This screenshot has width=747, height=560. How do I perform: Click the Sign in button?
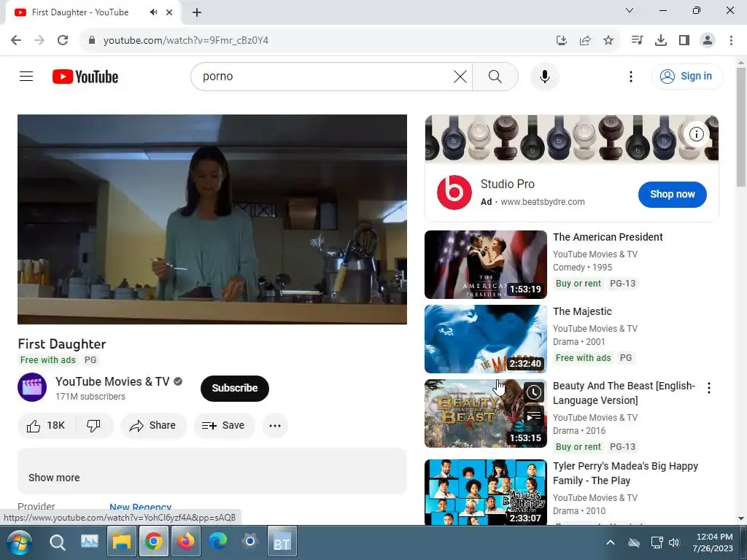tap(687, 76)
